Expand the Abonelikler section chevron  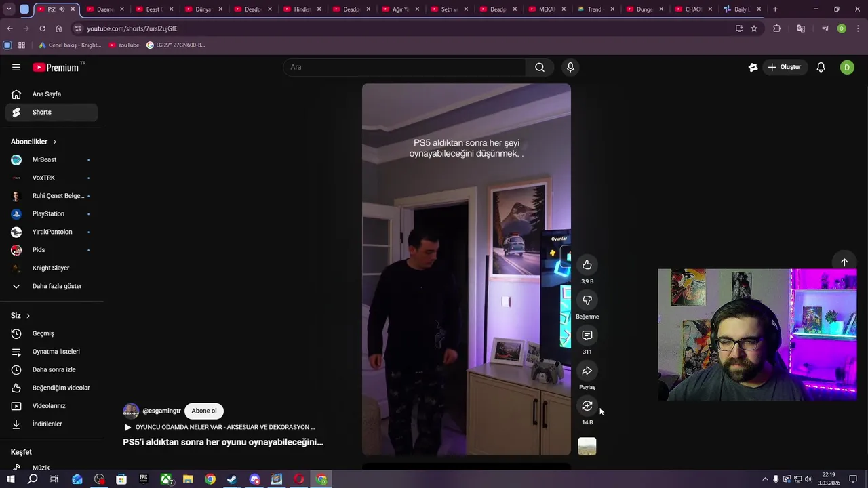click(55, 142)
